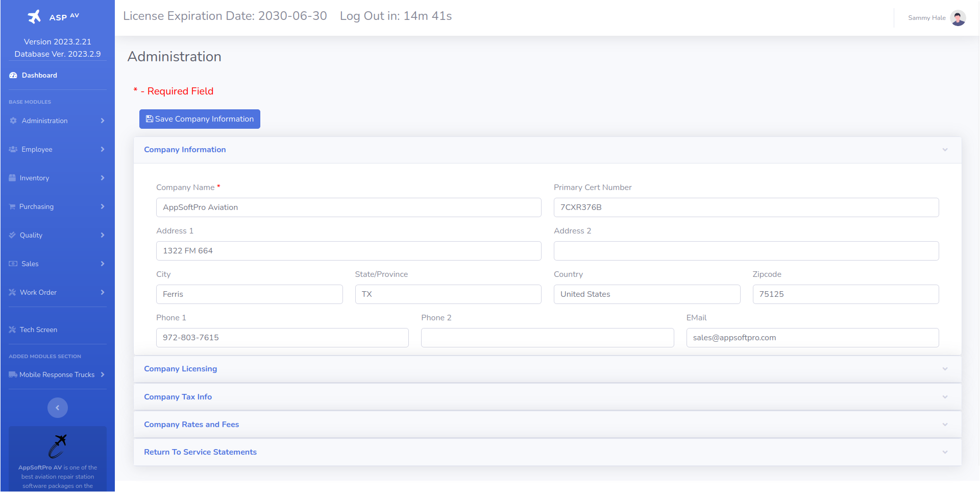Click the Purchasing cart icon

tap(12, 206)
